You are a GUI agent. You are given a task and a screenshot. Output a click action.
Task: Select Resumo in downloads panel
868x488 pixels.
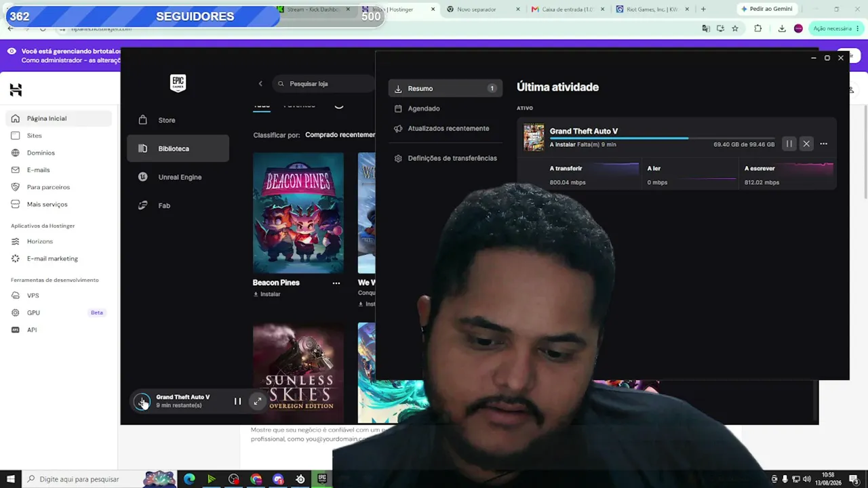(446, 89)
